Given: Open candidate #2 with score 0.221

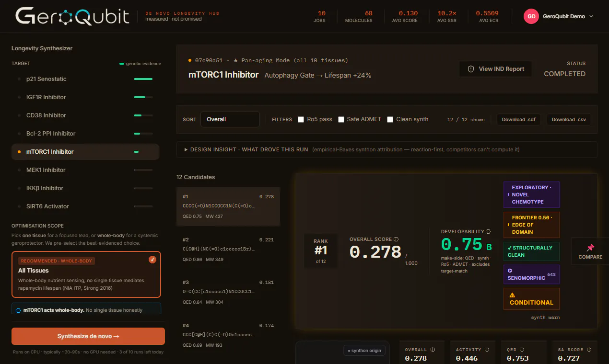Looking at the screenshot, I should (x=228, y=250).
